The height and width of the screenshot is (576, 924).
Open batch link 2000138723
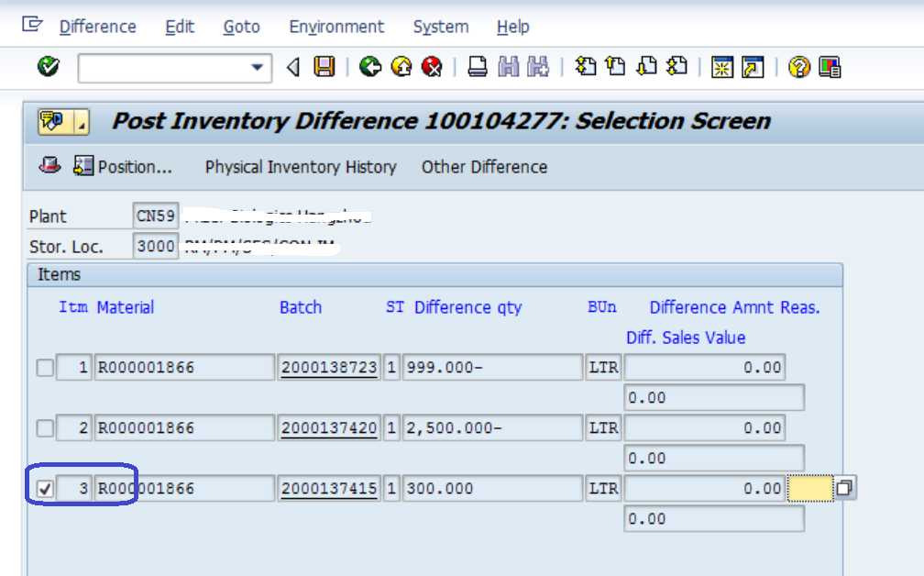pyautogui.click(x=329, y=367)
